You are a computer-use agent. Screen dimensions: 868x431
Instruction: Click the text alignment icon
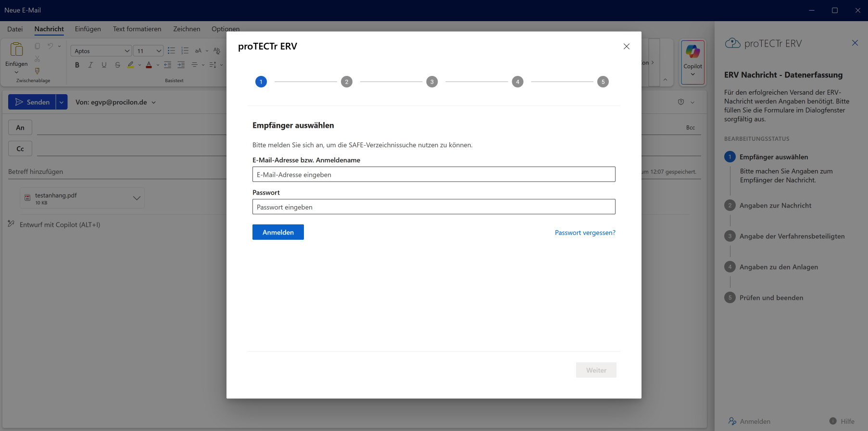point(194,65)
